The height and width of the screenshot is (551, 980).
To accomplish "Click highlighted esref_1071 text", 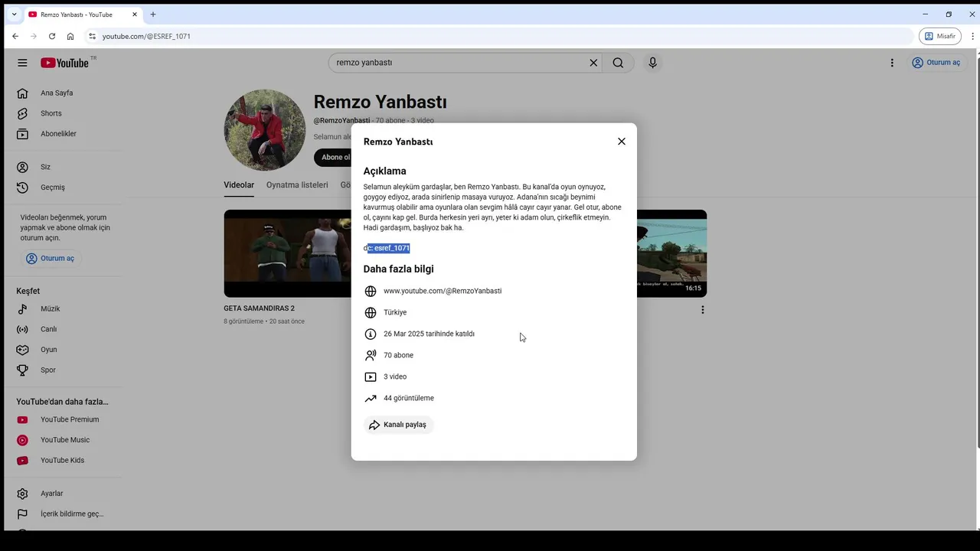I will pyautogui.click(x=391, y=248).
